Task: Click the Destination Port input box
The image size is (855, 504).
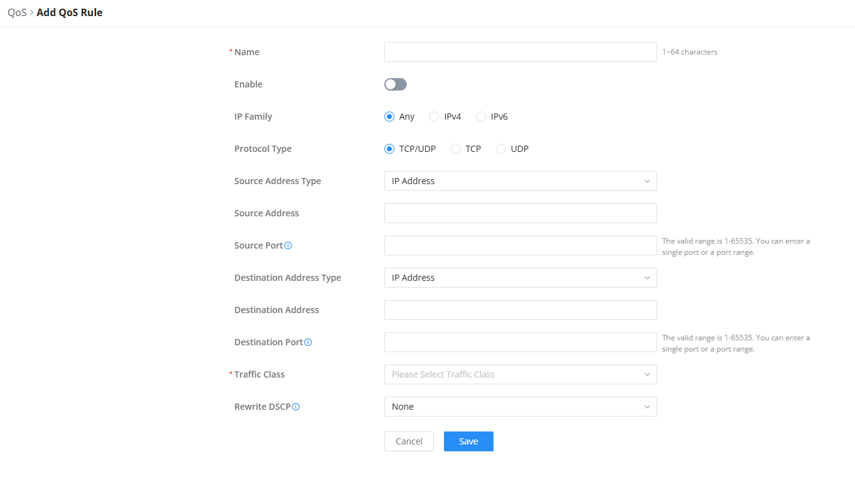Action: (520, 342)
